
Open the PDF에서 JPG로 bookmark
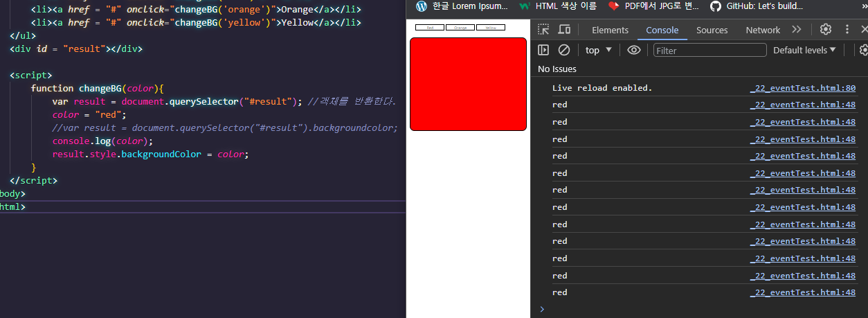653,6
